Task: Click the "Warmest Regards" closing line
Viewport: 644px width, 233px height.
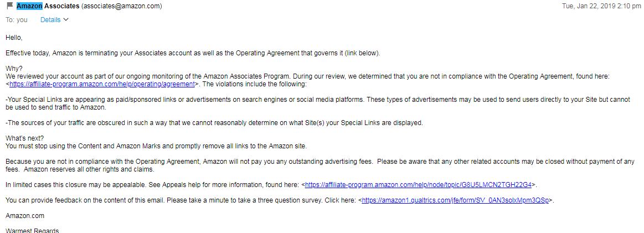Action: click(33, 230)
